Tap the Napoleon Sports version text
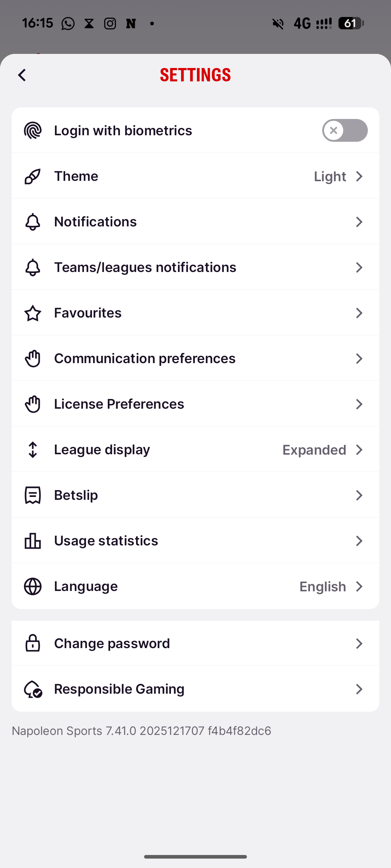The width and height of the screenshot is (391, 868). pyautogui.click(x=141, y=731)
